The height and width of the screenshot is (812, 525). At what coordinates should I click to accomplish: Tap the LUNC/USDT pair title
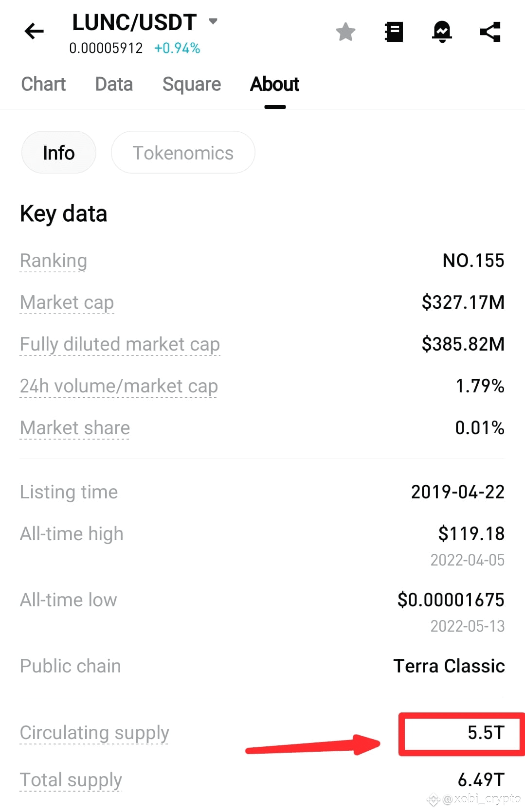(134, 22)
